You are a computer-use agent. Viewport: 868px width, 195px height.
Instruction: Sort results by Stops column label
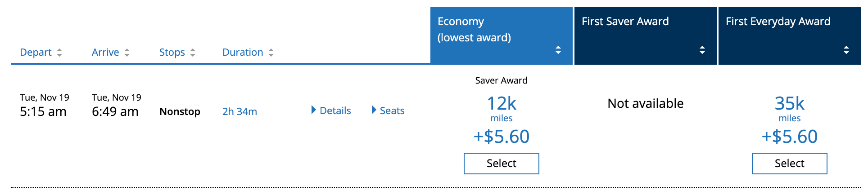click(172, 53)
